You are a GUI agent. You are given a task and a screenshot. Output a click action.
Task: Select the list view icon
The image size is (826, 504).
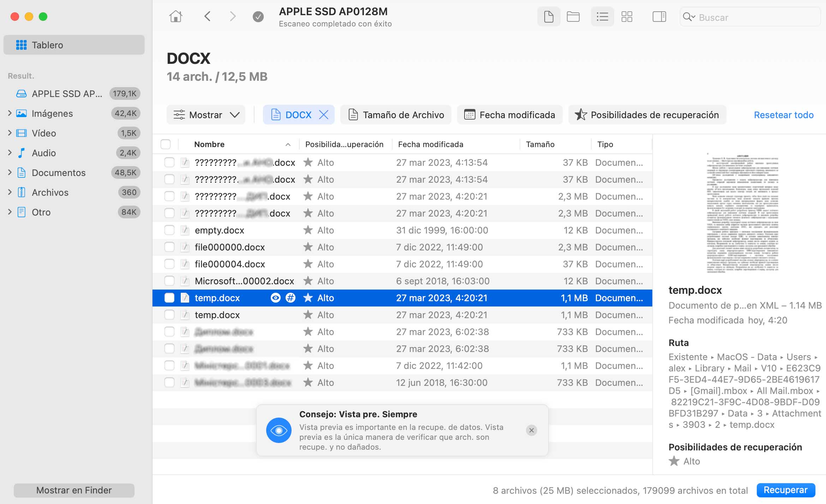tap(602, 17)
